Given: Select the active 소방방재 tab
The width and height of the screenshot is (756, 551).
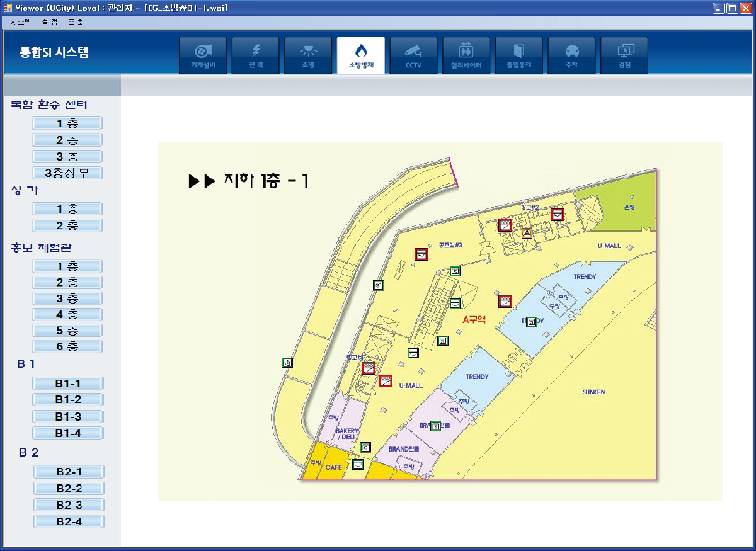Looking at the screenshot, I should pyautogui.click(x=361, y=55).
